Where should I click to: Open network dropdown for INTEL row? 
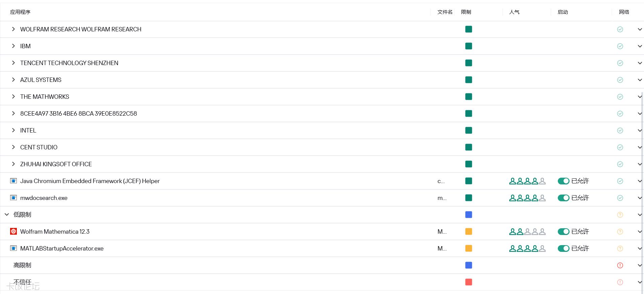coord(640,130)
